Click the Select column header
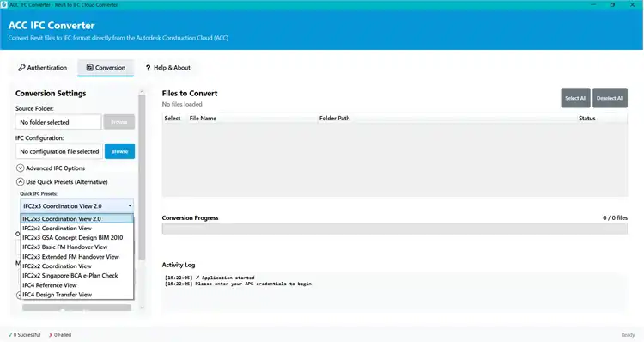644x342 pixels. pos(172,118)
